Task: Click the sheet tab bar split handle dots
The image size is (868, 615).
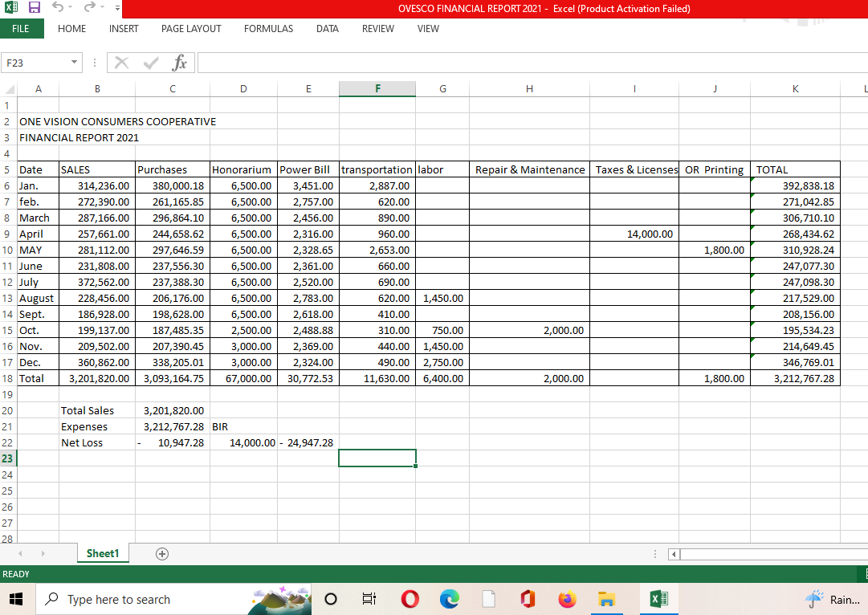Action: click(655, 554)
